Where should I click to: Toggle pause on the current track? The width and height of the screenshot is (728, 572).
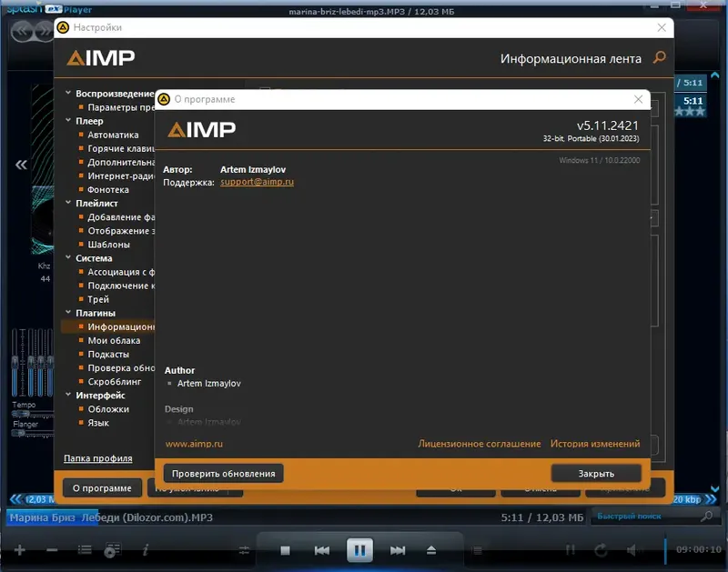click(360, 549)
